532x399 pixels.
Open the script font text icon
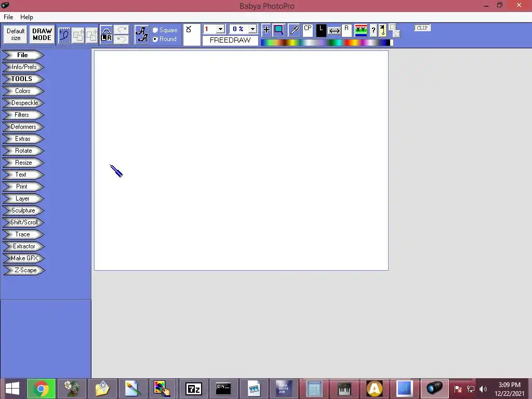pos(141,35)
